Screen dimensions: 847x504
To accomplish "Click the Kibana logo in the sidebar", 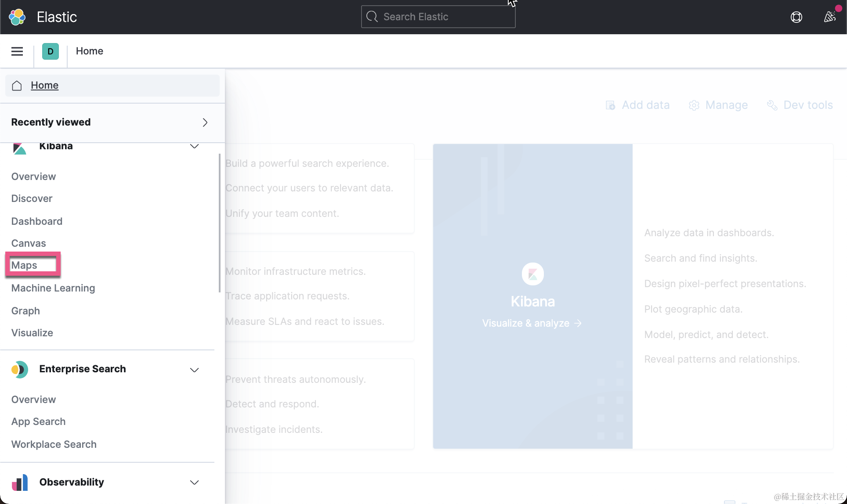I will click(19, 148).
